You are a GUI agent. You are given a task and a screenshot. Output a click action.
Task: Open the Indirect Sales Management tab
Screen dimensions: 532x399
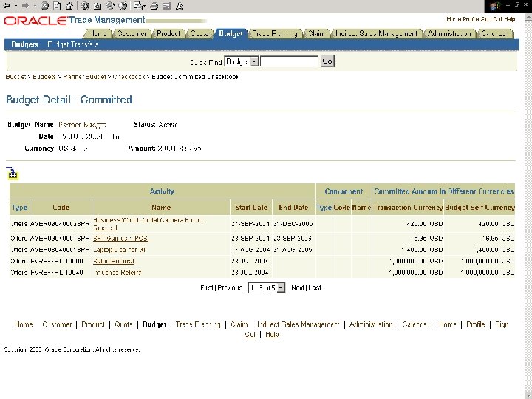click(376, 33)
